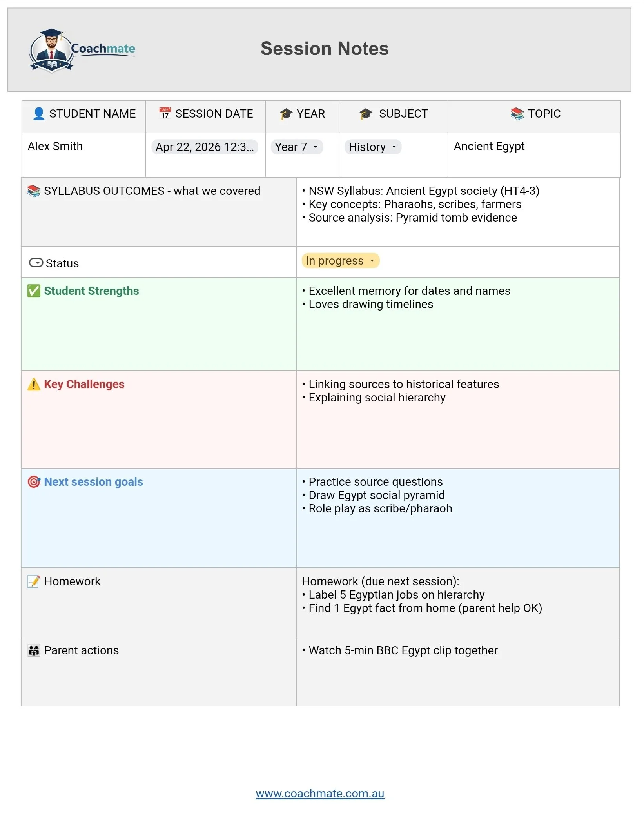Click the books icon beside TOPIC
This screenshot has width=644, height=839.
tap(517, 114)
